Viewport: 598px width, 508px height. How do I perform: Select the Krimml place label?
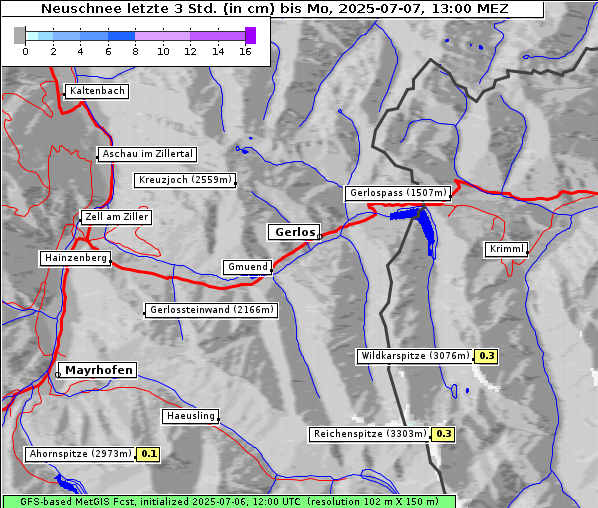506,249
